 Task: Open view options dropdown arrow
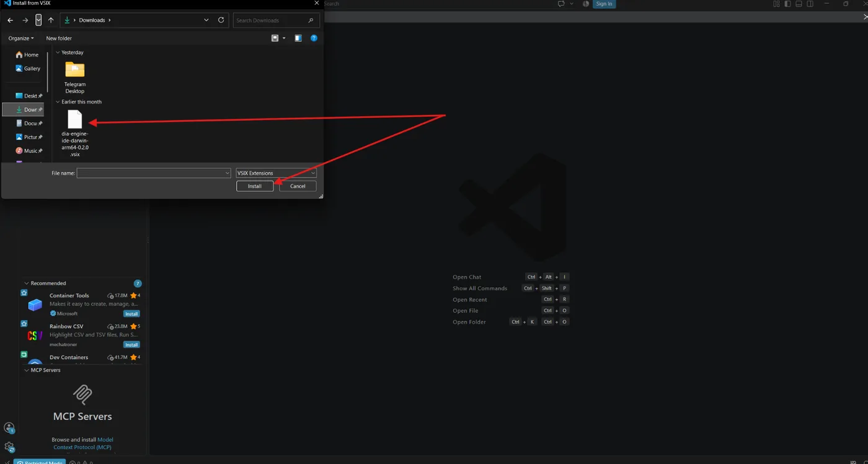pos(284,38)
